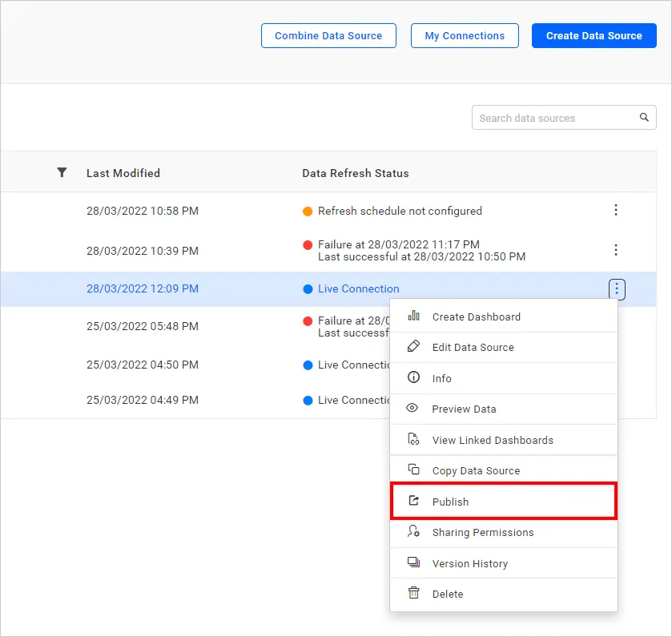Open options for 28/03/2022 10:39 PM row
672x637 pixels.
pyautogui.click(x=616, y=250)
